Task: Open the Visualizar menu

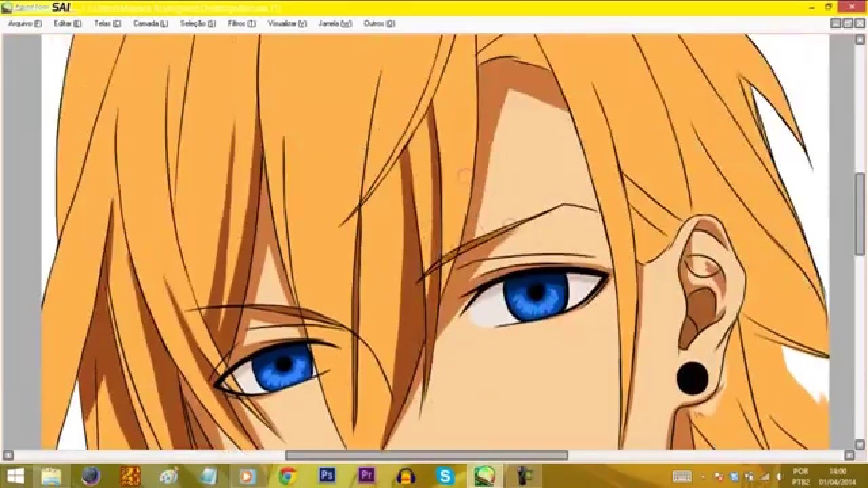Action: click(x=287, y=24)
